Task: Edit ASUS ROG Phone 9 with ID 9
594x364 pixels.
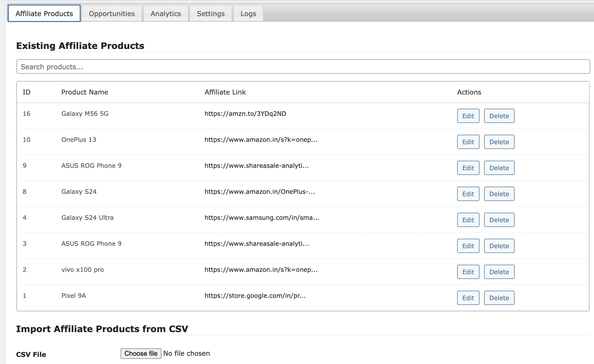Action: coord(468,168)
